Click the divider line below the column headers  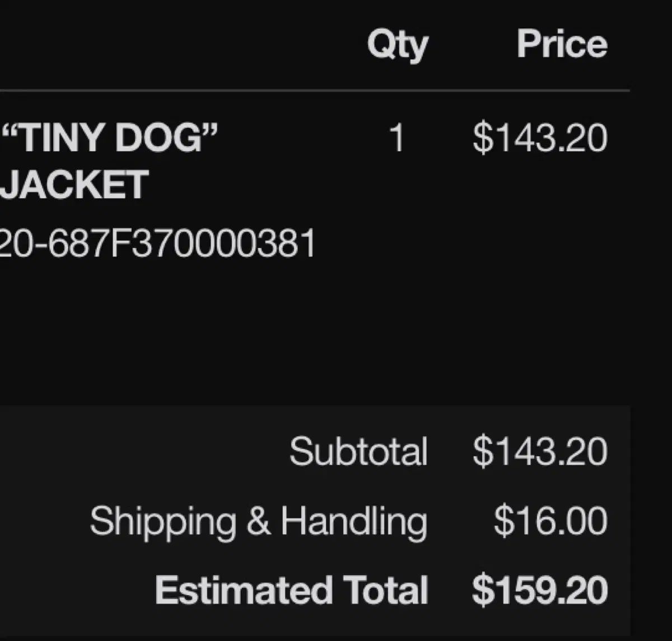(x=314, y=90)
